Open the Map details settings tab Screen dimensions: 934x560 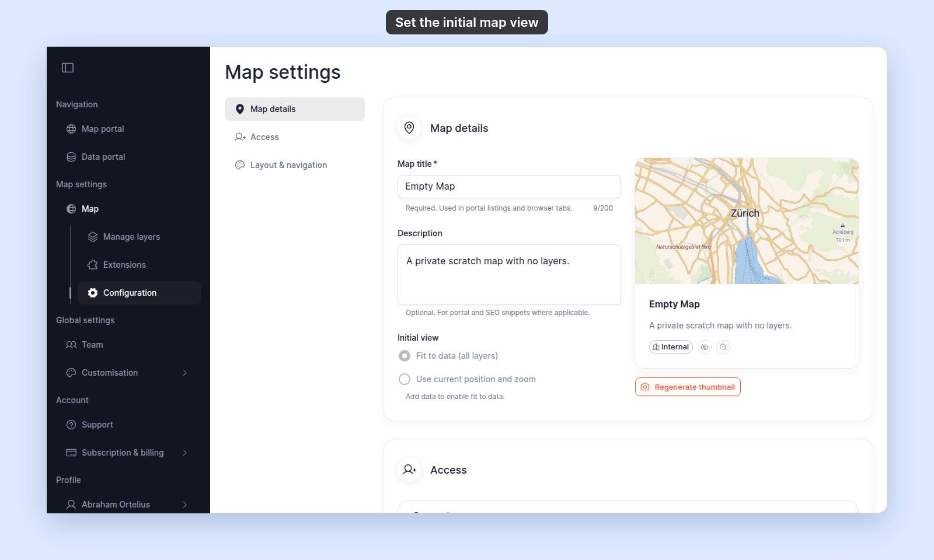point(295,109)
